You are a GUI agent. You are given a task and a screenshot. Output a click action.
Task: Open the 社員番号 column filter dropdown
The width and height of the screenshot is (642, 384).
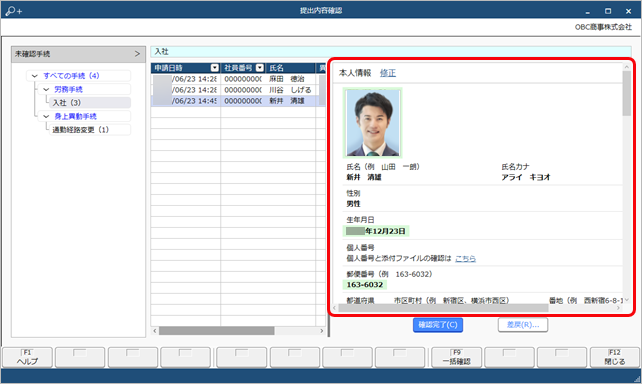(x=260, y=68)
